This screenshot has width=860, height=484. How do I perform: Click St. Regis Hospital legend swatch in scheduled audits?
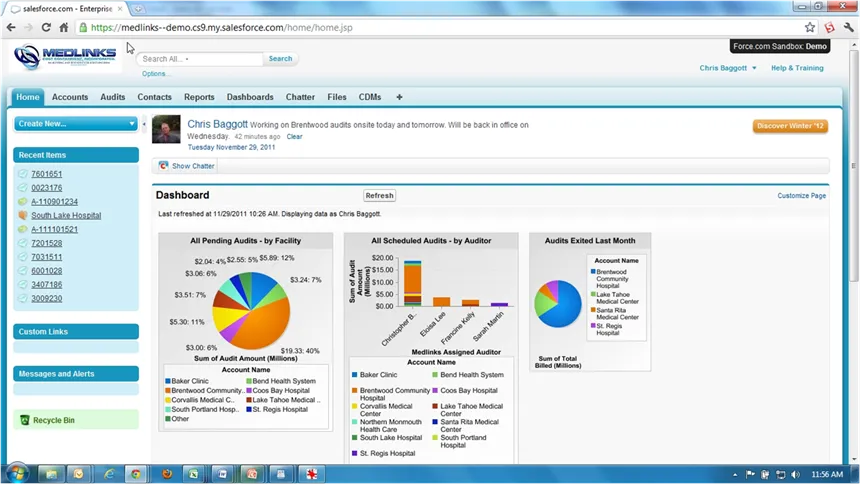coord(354,453)
